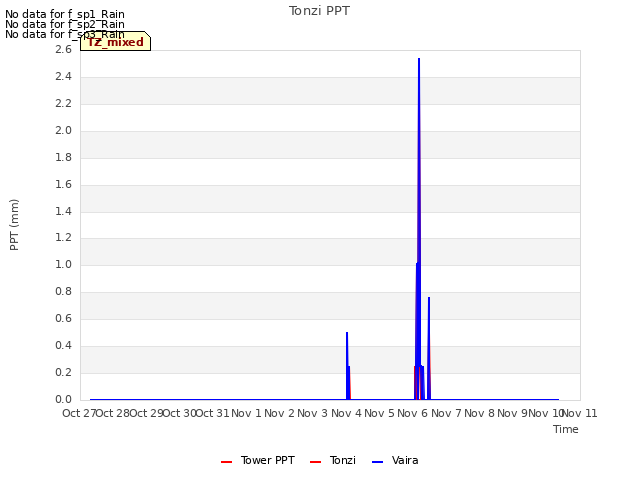Click the TZ_mixed annotation label
640x480 pixels.
pyautogui.click(x=116, y=42)
